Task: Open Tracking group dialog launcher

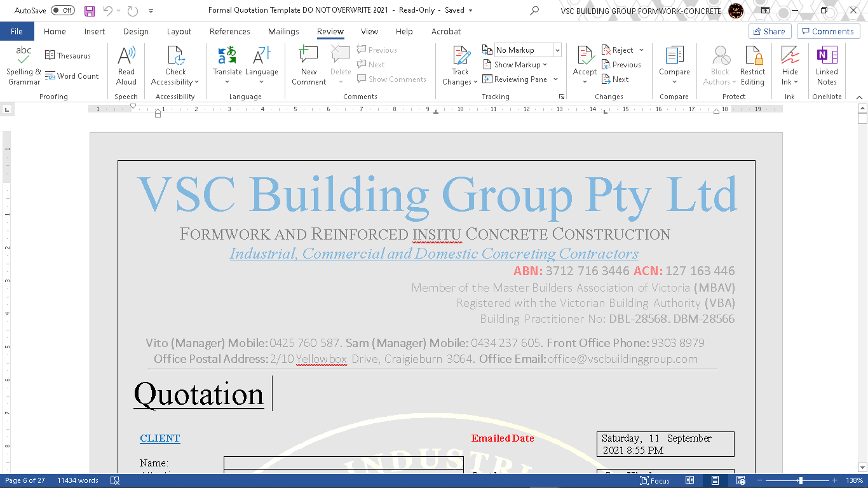Action: tap(562, 97)
